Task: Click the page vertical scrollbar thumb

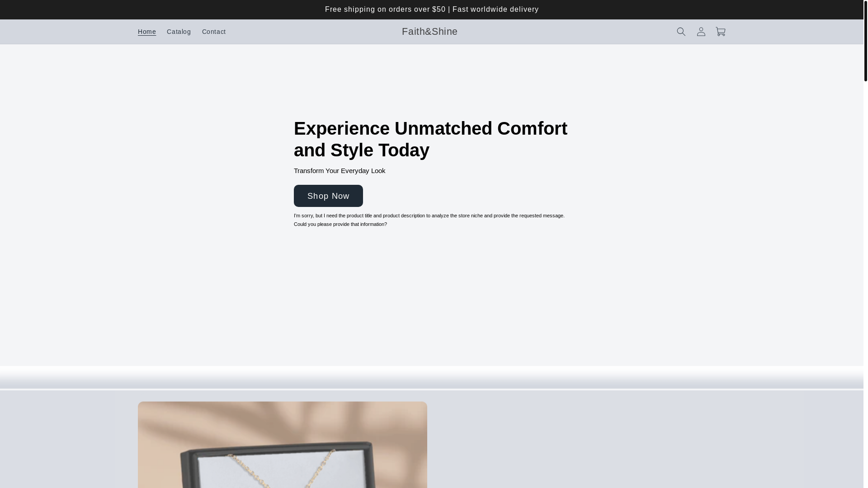Action: coord(865,41)
